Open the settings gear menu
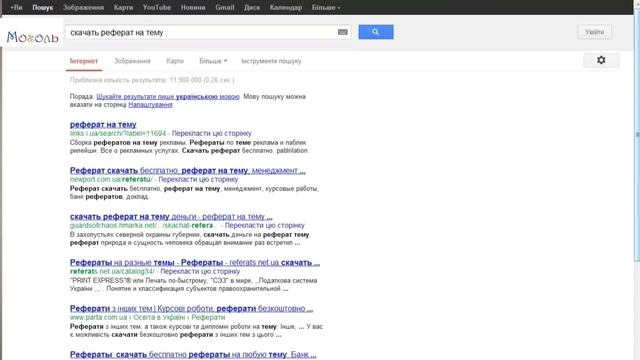640x360 pixels. [x=601, y=60]
